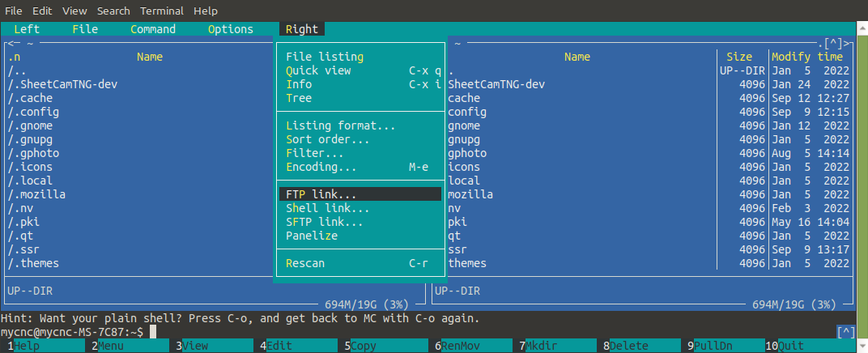
Task: Select the gphoto folder in right panel
Action: click(467, 153)
